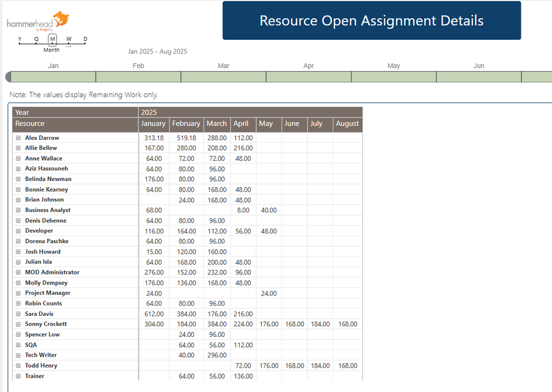
Task: Expand the Bonnie Kearney row
Action: 18,190
